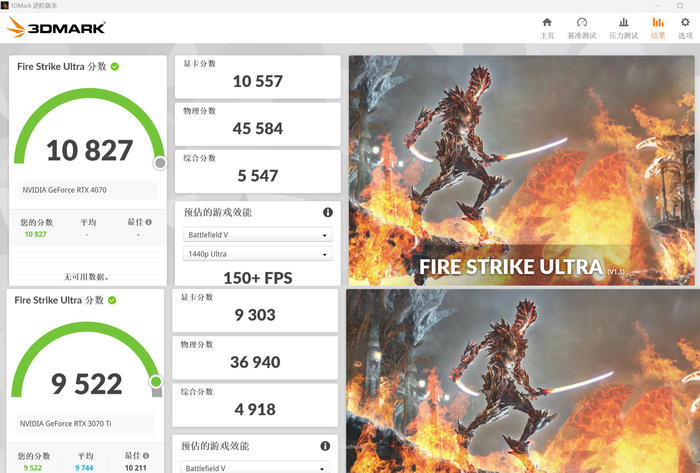Viewport: 700px width, 473px height.
Task: Open the Benchmarks (基准测试) tab
Action: pos(582,28)
